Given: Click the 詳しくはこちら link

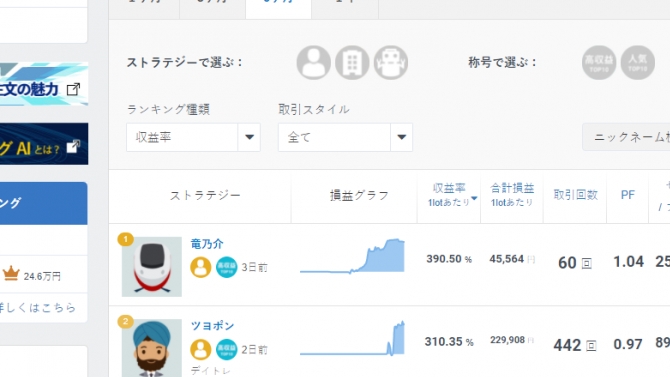Looking at the screenshot, I should pyautogui.click(x=38, y=307).
